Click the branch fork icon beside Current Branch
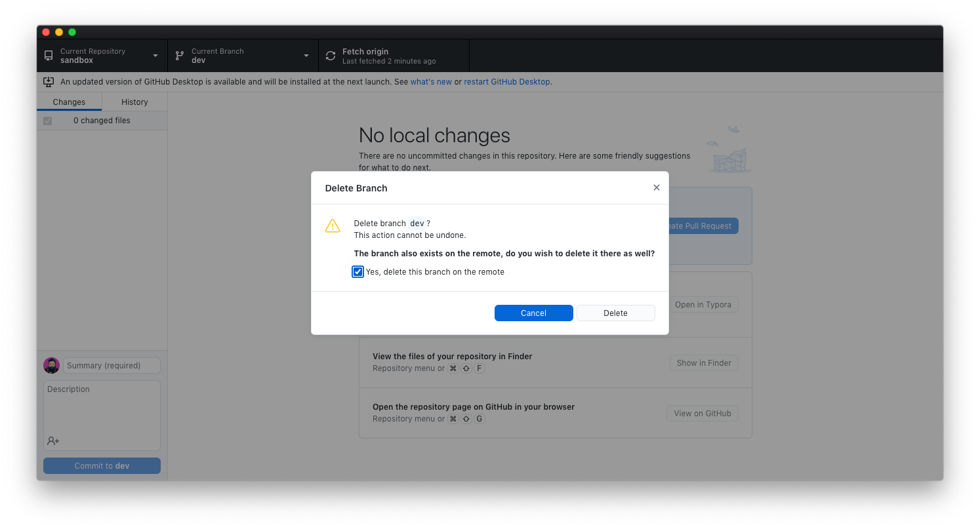980x529 pixels. pyautogui.click(x=179, y=55)
